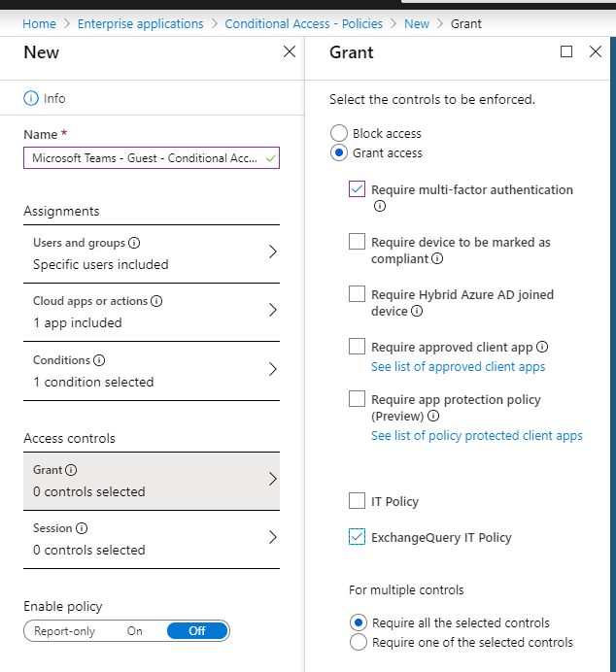
Task: Click info icon next to Session
Action: [82, 528]
